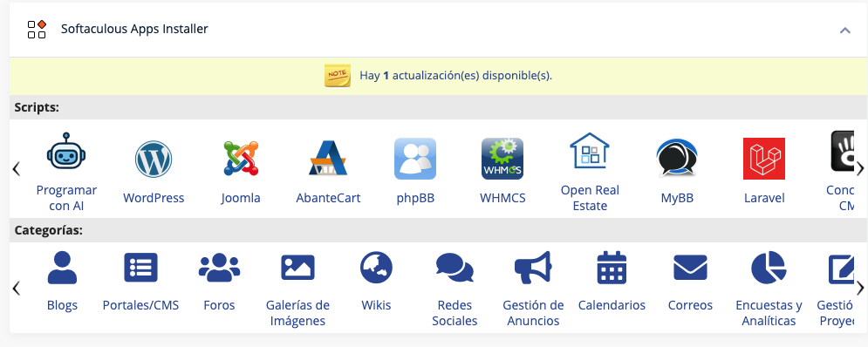
Task: Click the MyBB text label
Action: (677, 198)
